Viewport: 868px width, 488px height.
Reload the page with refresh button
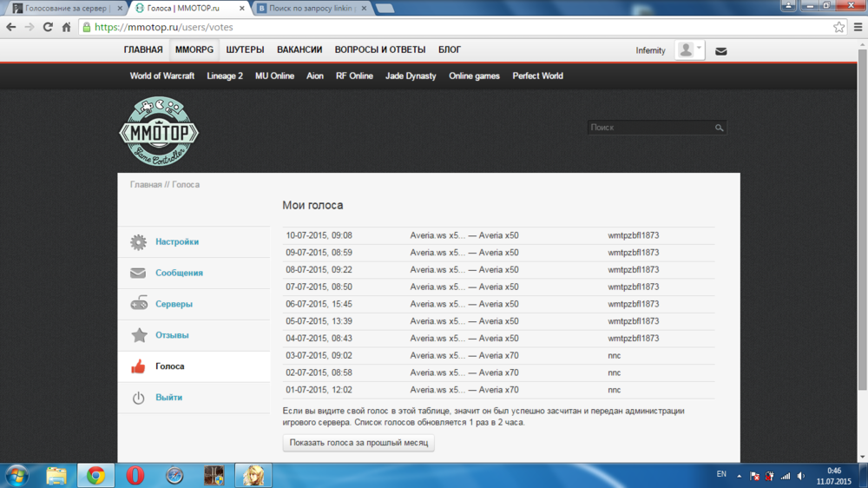48,27
